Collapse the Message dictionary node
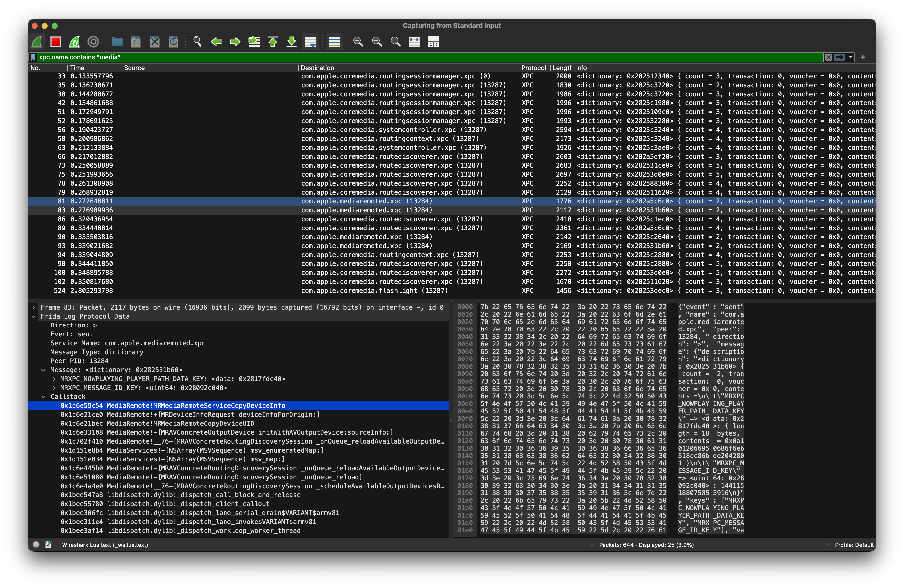 click(x=43, y=370)
